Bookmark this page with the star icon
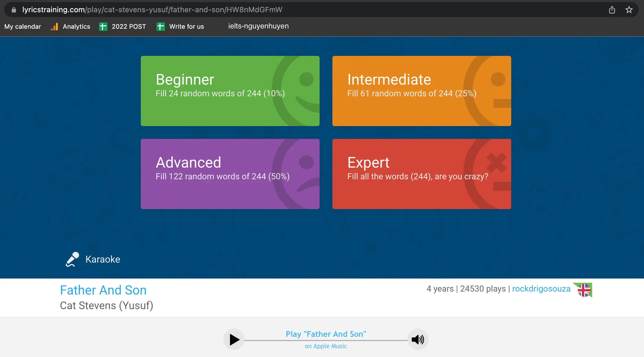The image size is (644, 357). 629,10
